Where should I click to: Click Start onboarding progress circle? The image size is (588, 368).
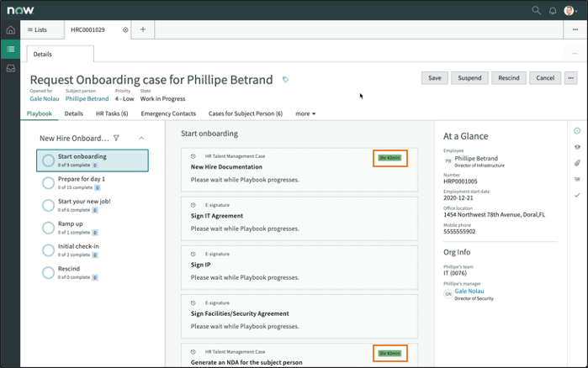click(48, 160)
